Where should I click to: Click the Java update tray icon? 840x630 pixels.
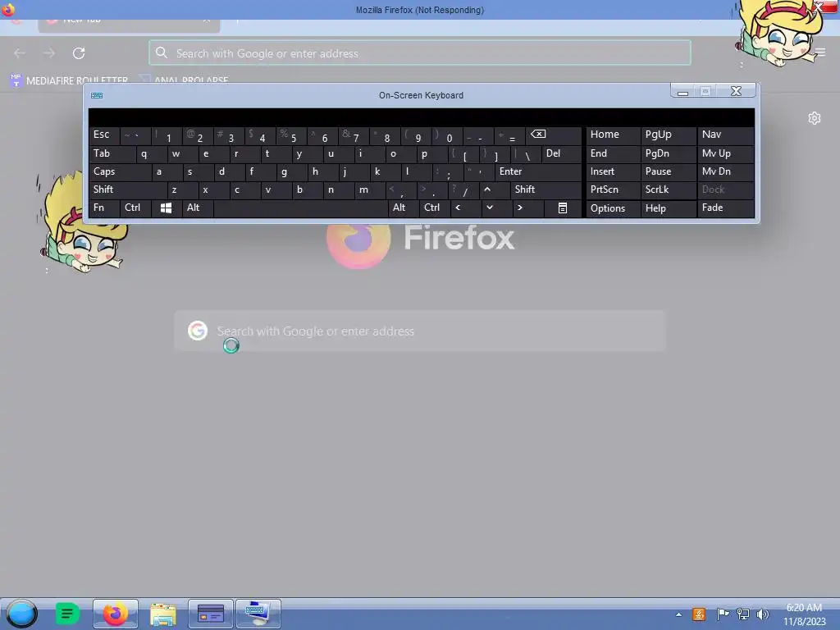(x=699, y=614)
